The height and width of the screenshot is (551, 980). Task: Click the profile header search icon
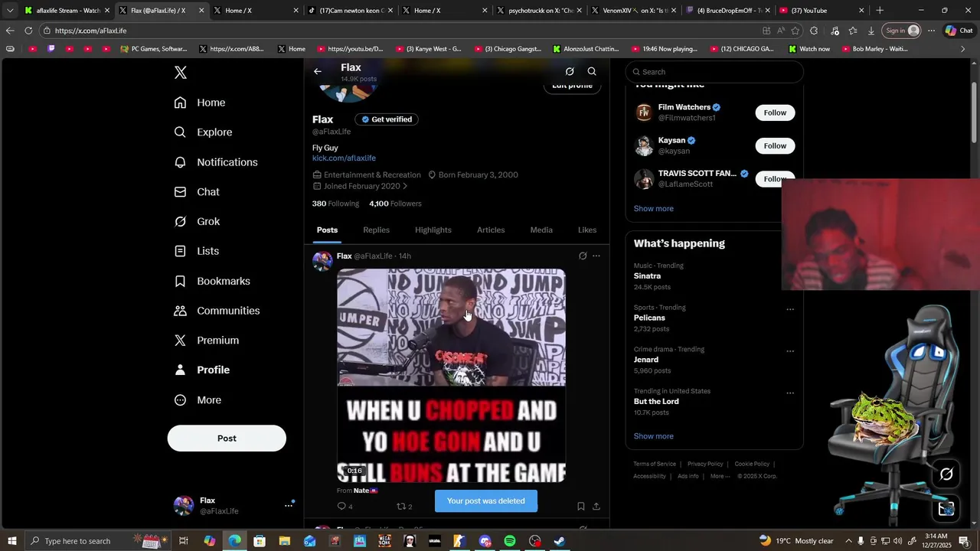tap(592, 71)
